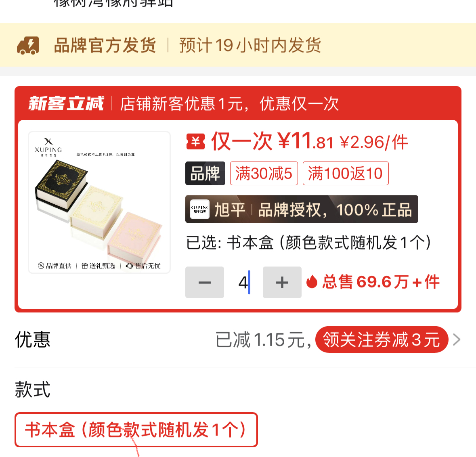
Task: Click the 品牌官方发货 shipping label
Action: (x=105, y=46)
